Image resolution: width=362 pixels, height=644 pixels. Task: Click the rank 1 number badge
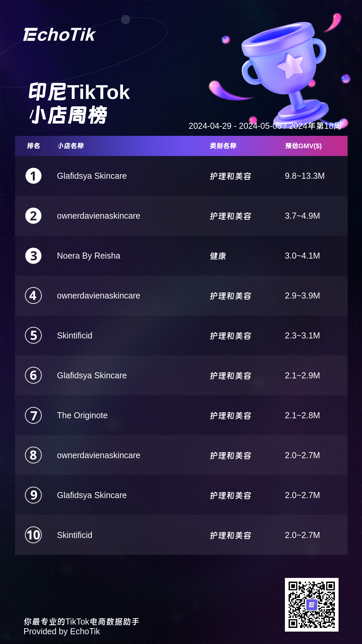[x=34, y=176]
